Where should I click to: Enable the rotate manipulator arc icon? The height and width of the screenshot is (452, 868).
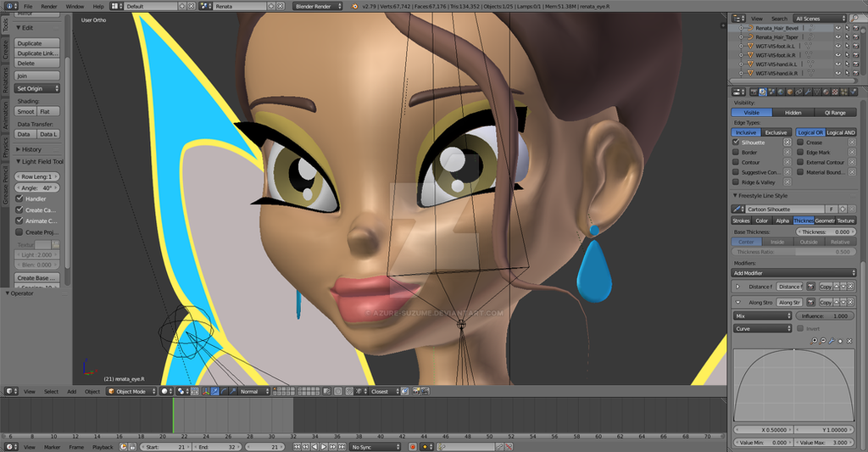[223, 391]
